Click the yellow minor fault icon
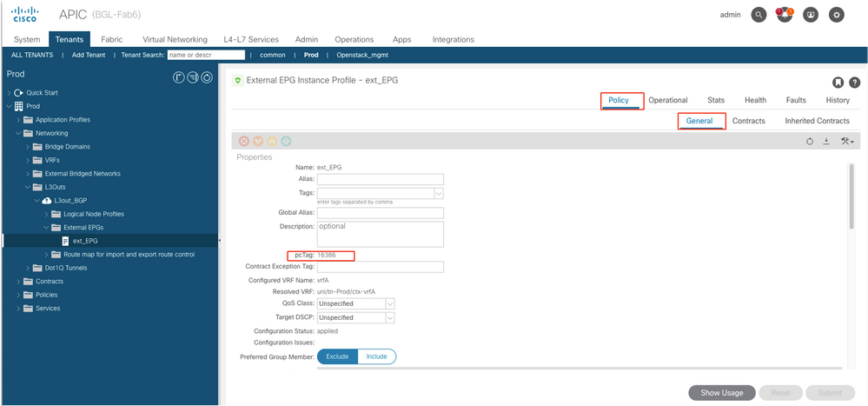Viewport: 868px width, 406px height. tap(272, 141)
